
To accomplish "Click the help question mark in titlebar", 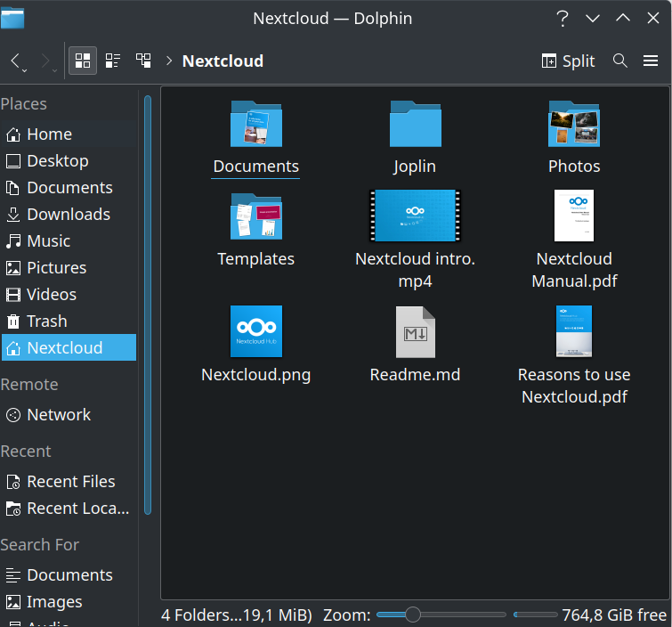I will click(563, 19).
